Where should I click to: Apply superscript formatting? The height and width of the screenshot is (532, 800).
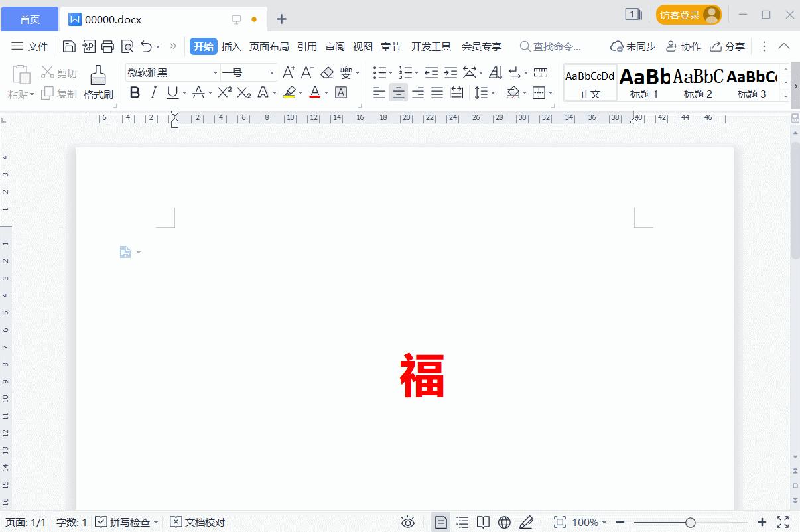tap(225, 92)
